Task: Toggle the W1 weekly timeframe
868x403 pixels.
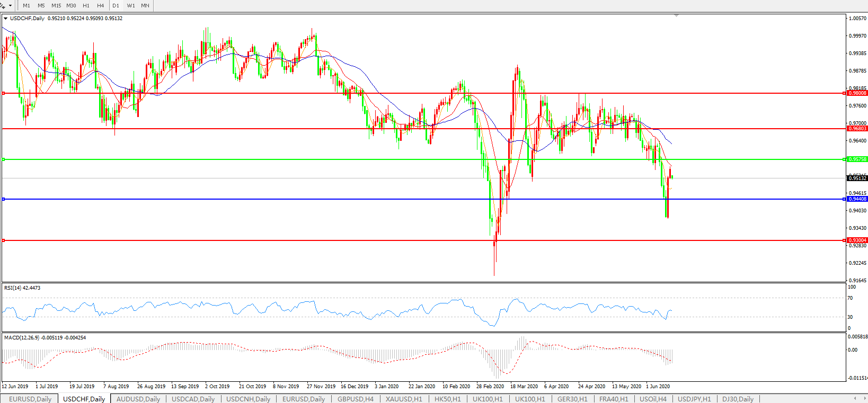Action: [x=131, y=5]
